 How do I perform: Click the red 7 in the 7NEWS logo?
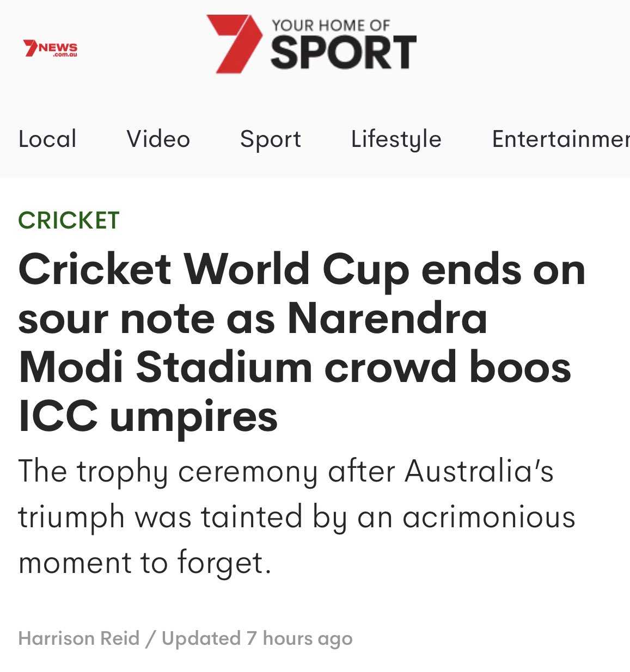coord(30,48)
